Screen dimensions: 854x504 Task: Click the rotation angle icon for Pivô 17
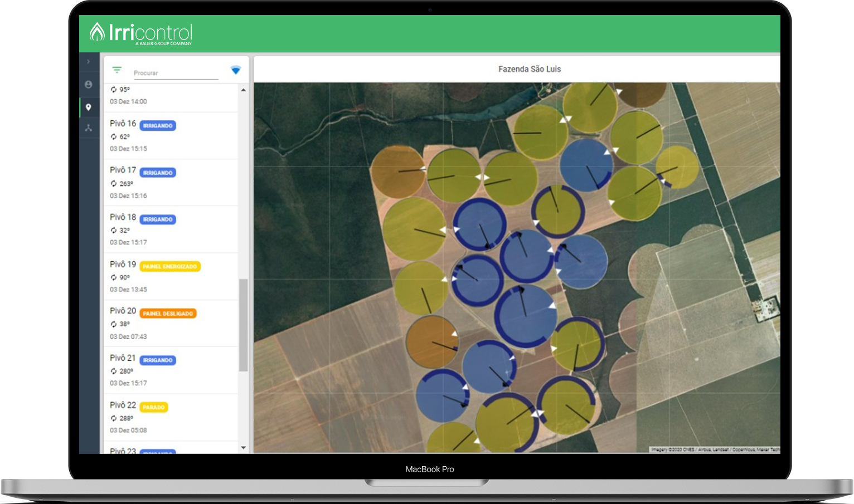tap(114, 183)
